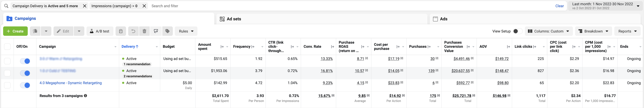Click the tag label icon
Screen dimensions: 644x108
click(x=168, y=31)
